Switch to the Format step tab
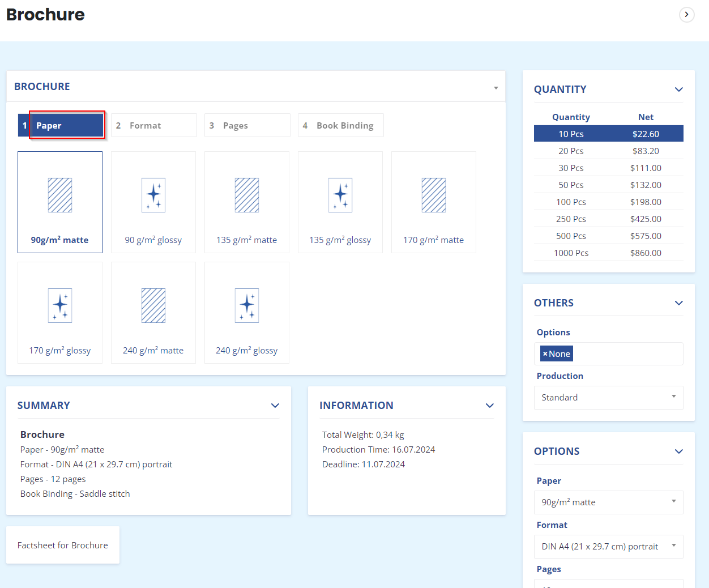 154,125
